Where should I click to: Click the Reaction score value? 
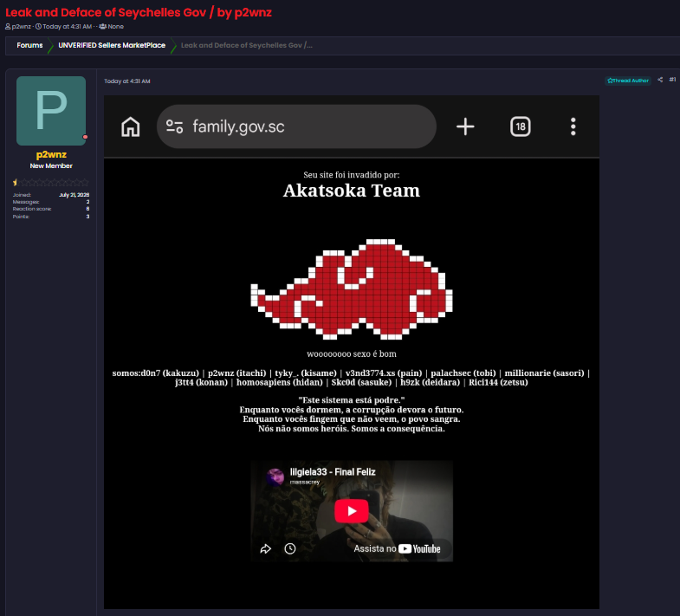[87, 209]
